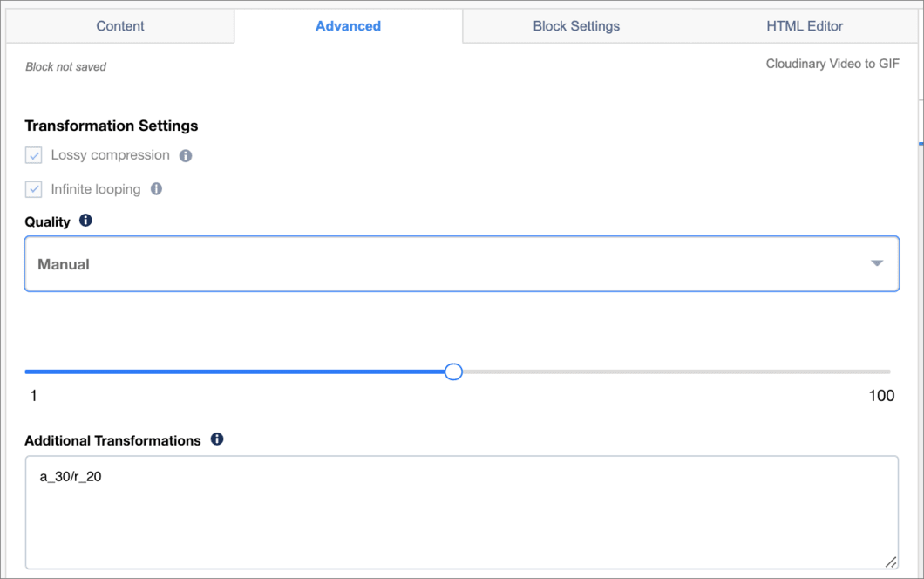Show the Infinite looping info tooltip icon
924x579 pixels.
pos(156,188)
